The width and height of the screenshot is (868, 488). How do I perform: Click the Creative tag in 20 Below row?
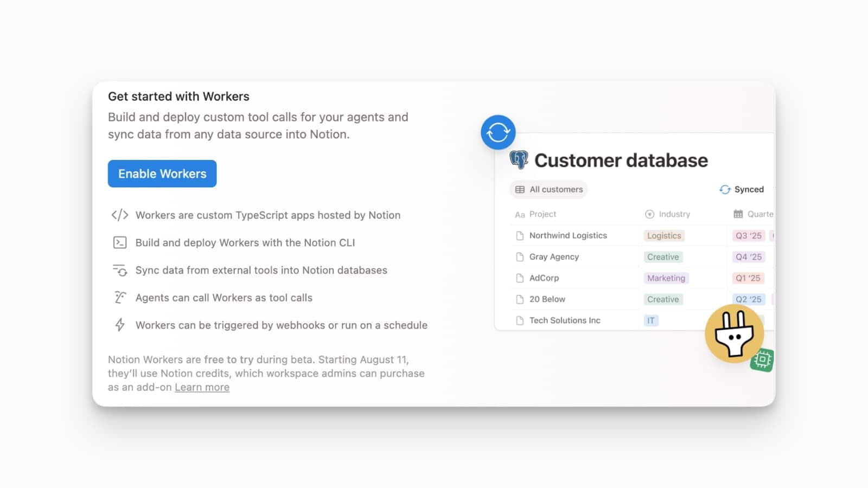coord(663,299)
